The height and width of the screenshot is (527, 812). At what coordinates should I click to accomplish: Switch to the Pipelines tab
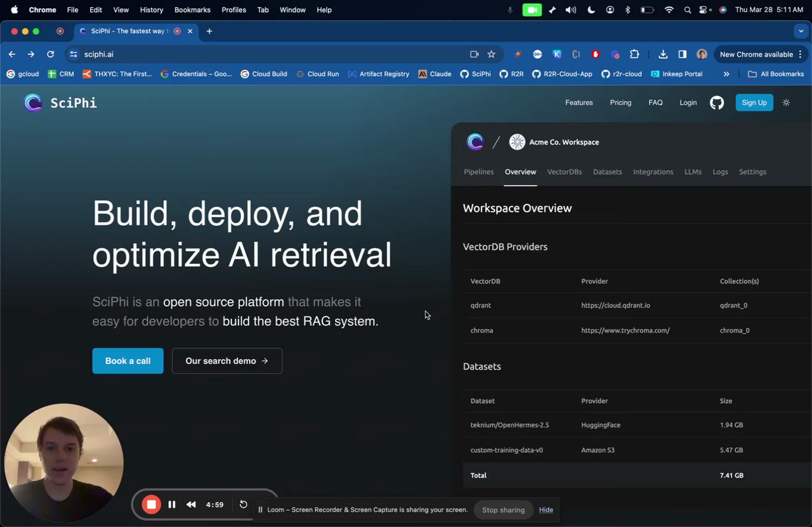[479, 172]
